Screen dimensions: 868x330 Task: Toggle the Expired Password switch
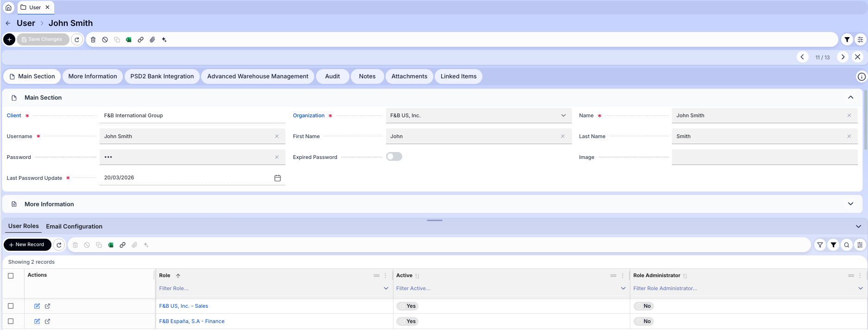394,157
